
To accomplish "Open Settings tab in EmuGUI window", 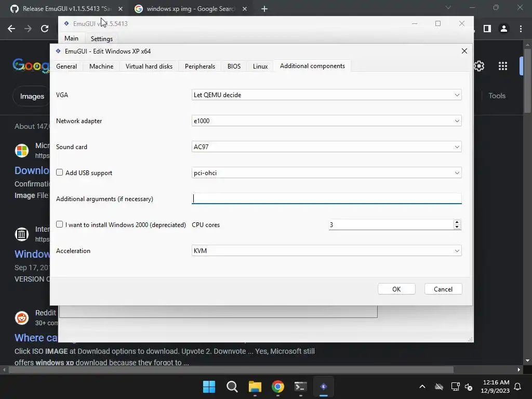I will click(x=101, y=38).
